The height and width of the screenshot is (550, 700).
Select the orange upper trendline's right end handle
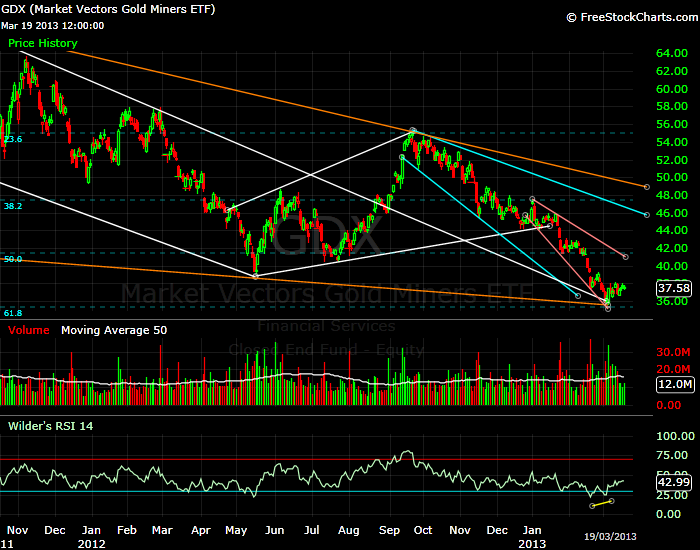pyautogui.click(x=647, y=187)
